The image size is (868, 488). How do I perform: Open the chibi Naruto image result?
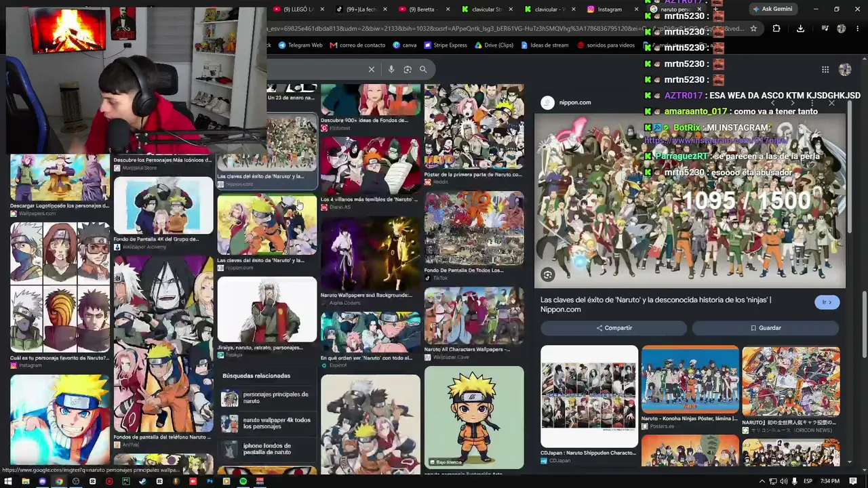pos(474,418)
